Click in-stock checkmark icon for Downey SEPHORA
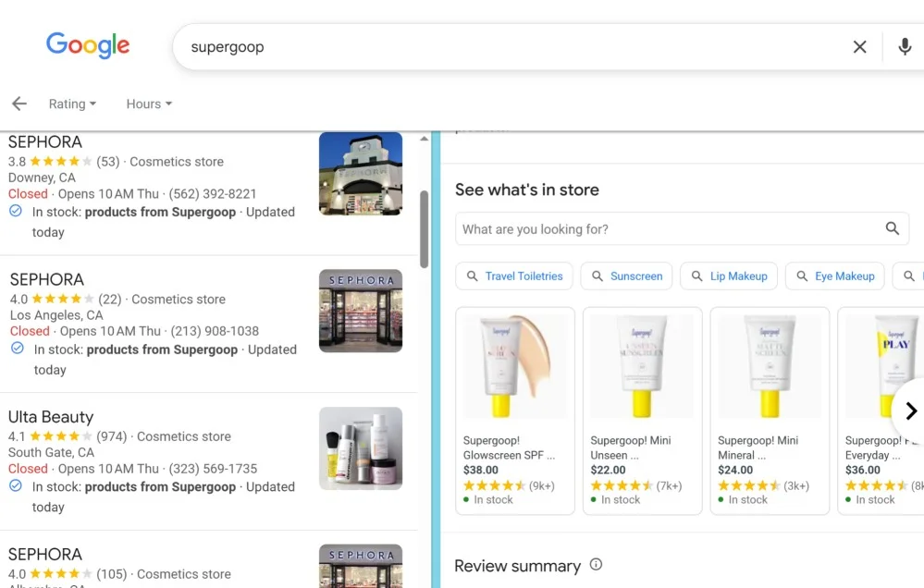Viewport: 924px width, 588px height. pyautogui.click(x=16, y=211)
